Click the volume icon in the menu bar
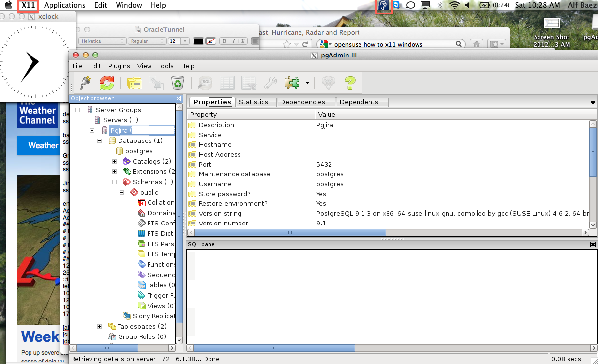The width and height of the screenshot is (598, 364). [x=467, y=5]
